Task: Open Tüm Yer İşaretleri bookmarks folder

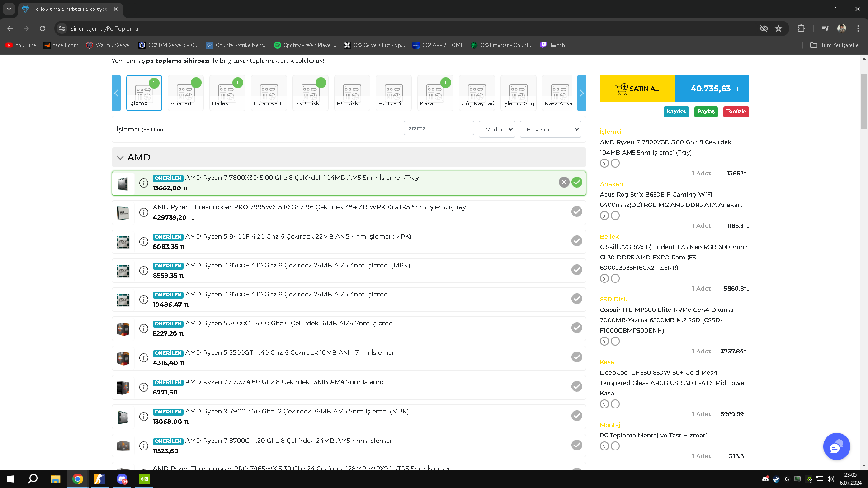Action: [836, 45]
